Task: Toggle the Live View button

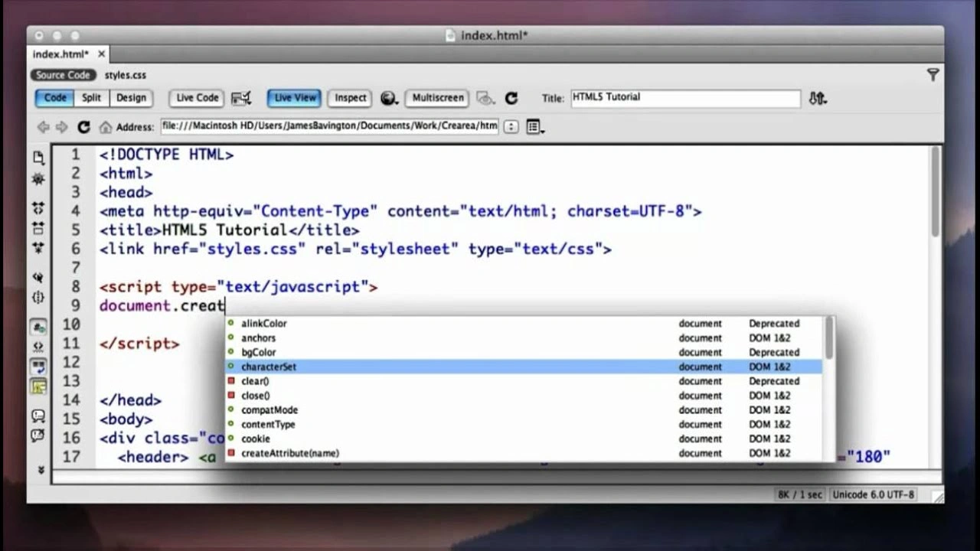Action: (x=295, y=98)
